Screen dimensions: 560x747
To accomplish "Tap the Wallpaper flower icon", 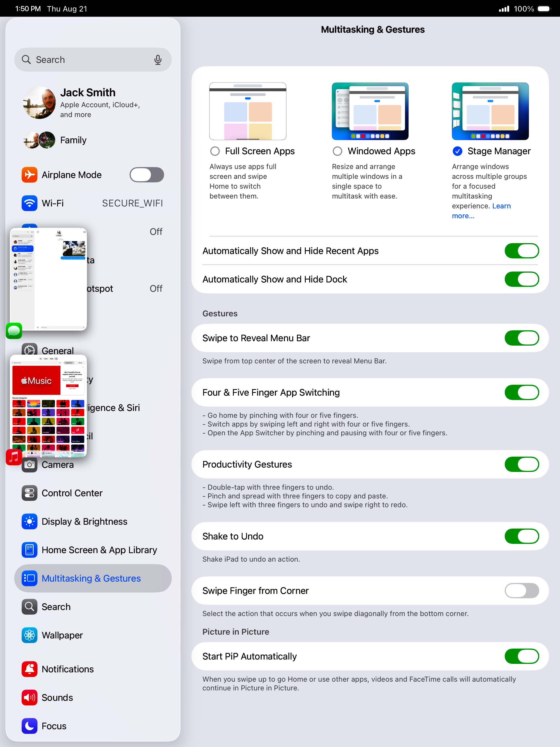I will 29,635.
